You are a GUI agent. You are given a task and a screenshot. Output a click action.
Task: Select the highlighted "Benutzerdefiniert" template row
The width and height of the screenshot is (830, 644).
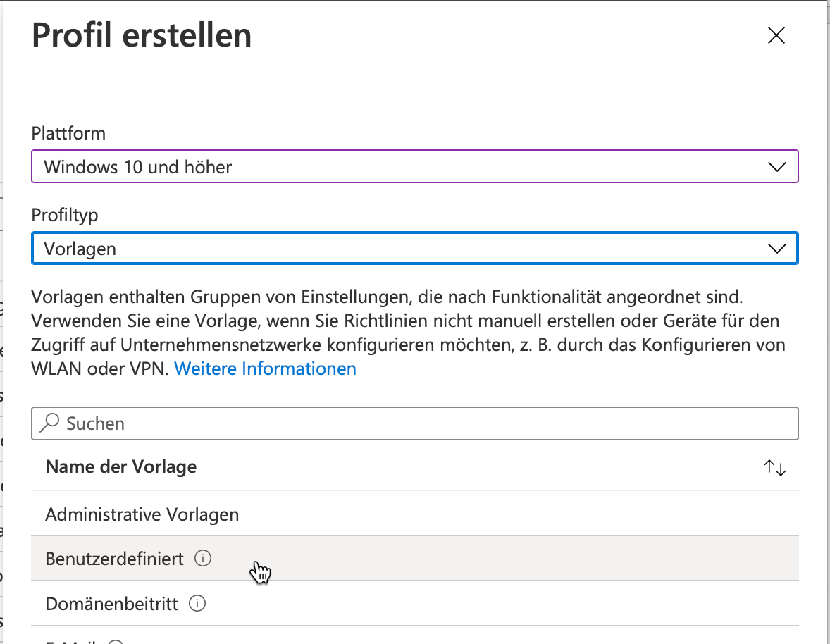115,557
